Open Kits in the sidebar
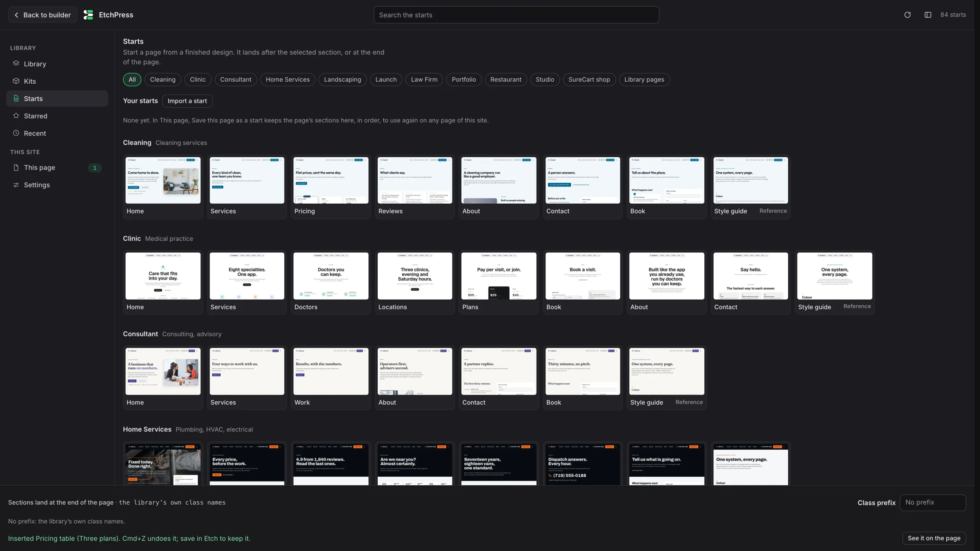The height and width of the screenshot is (551, 980). click(57, 81)
